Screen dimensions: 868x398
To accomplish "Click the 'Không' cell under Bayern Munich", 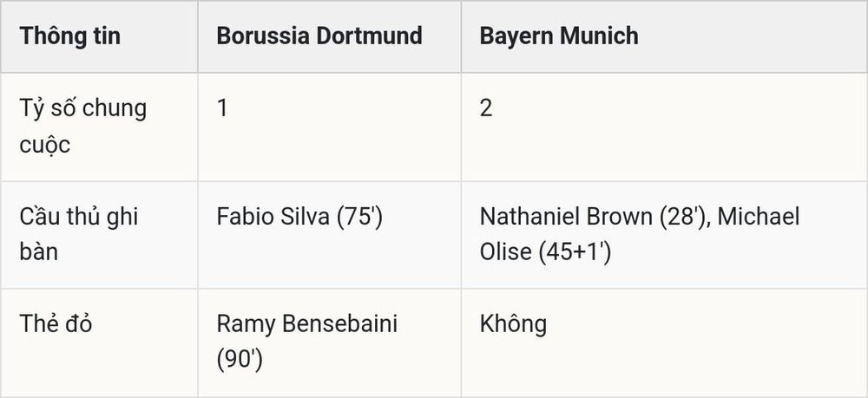I will tap(513, 324).
